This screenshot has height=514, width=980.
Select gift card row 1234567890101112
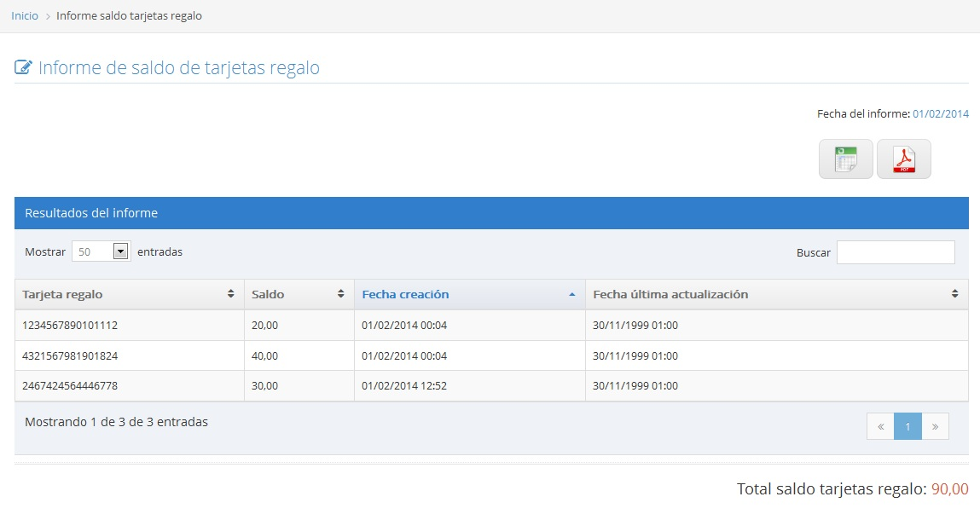pos(70,325)
